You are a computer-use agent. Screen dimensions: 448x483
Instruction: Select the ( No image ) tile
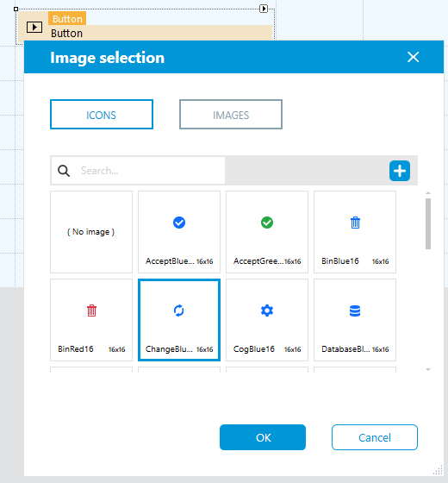(91, 232)
